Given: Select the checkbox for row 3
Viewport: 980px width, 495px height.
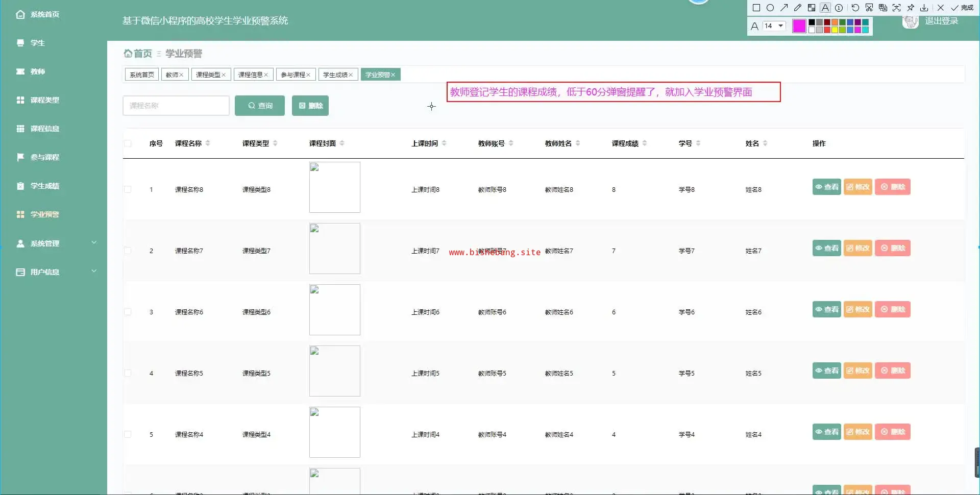Looking at the screenshot, I should point(128,312).
